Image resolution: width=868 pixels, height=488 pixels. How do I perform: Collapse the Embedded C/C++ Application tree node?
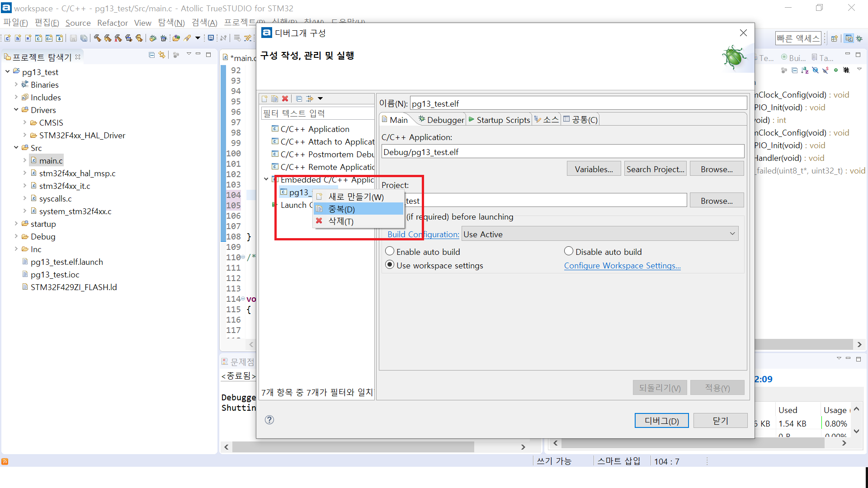click(x=266, y=179)
